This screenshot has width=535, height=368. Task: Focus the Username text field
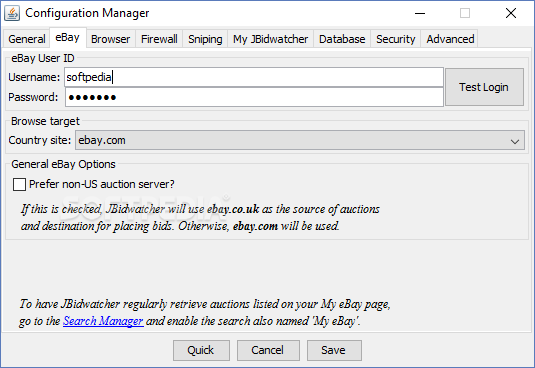pyautogui.click(x=254, y=77)
